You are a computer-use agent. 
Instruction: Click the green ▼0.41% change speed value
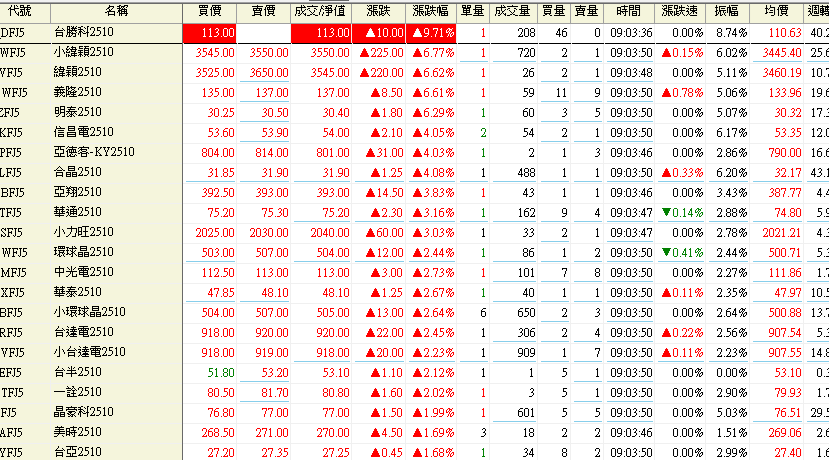(682, 252)
